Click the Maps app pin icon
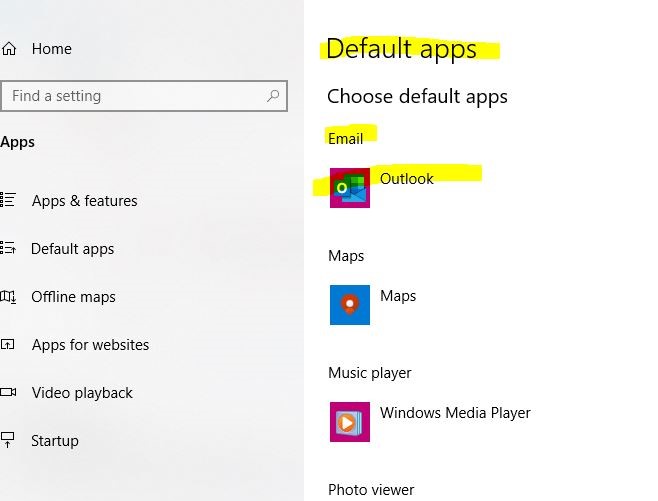 click(x=350, y=305)
